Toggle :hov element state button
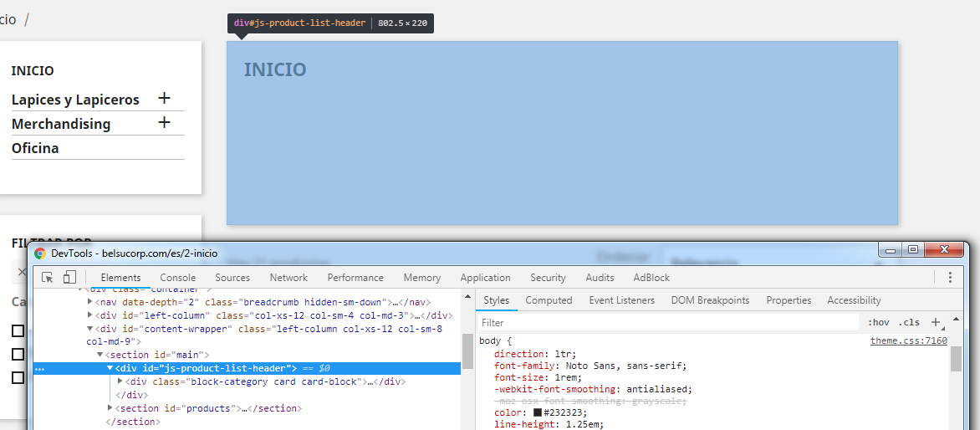The width and height of the screenshot is (980, 430). 878,323
